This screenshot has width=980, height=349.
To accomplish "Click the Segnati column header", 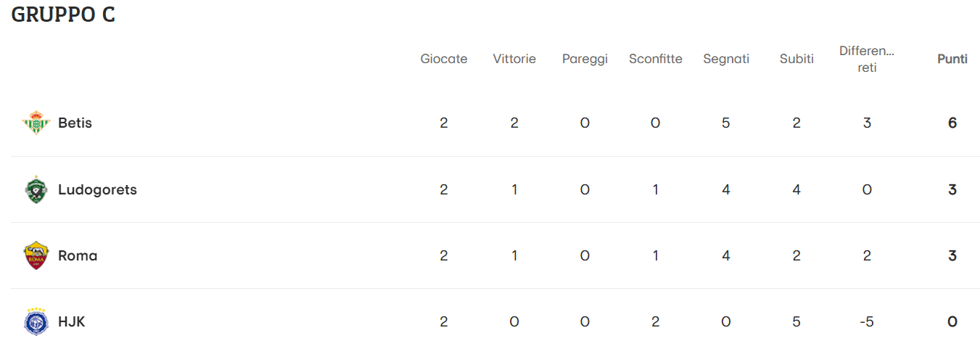I will coord(726,59).
